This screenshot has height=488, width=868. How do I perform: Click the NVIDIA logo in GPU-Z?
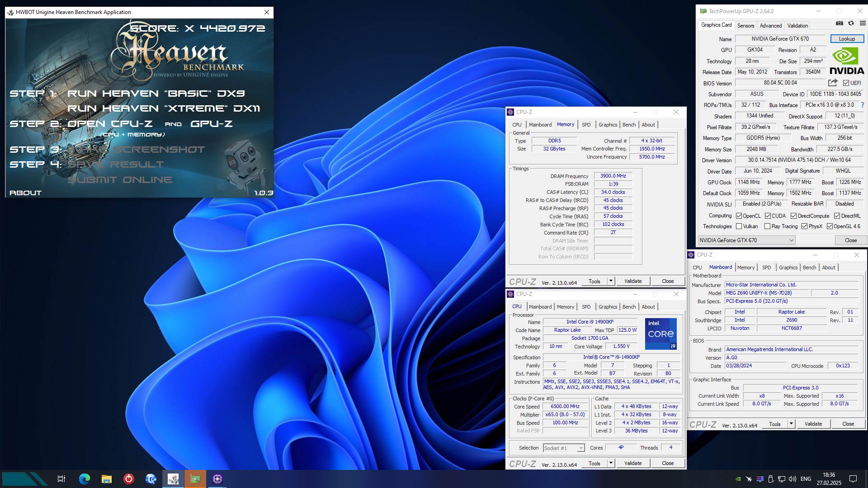[x=847, y=61]
